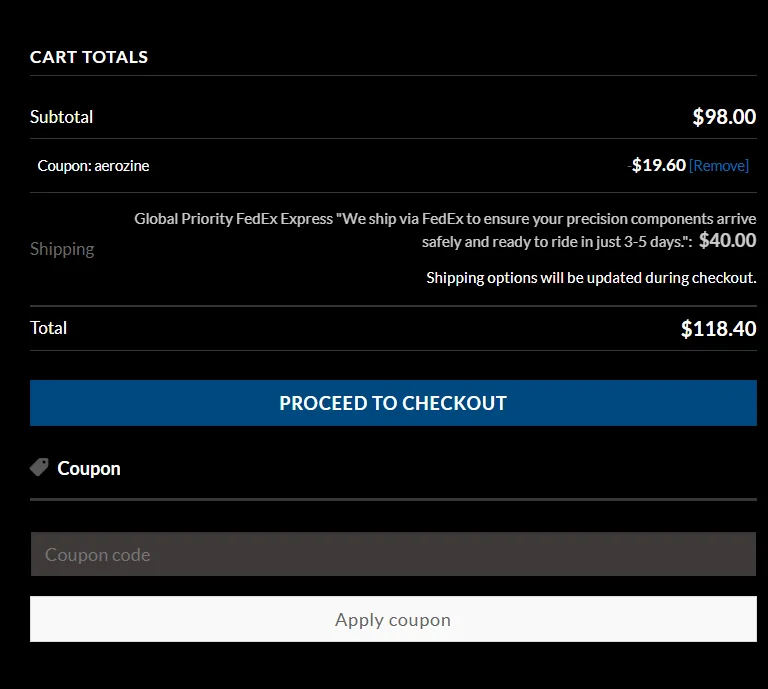Remove the aerozine coupon

click(719, 166)
